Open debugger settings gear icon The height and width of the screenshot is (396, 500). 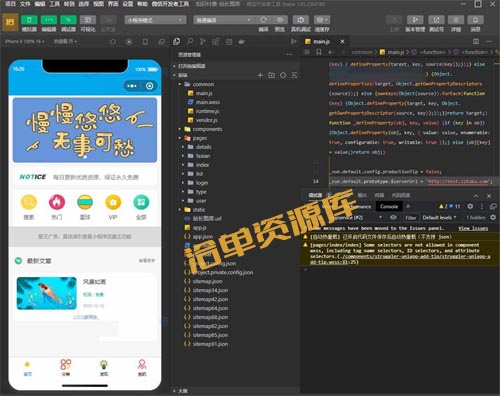470,206
